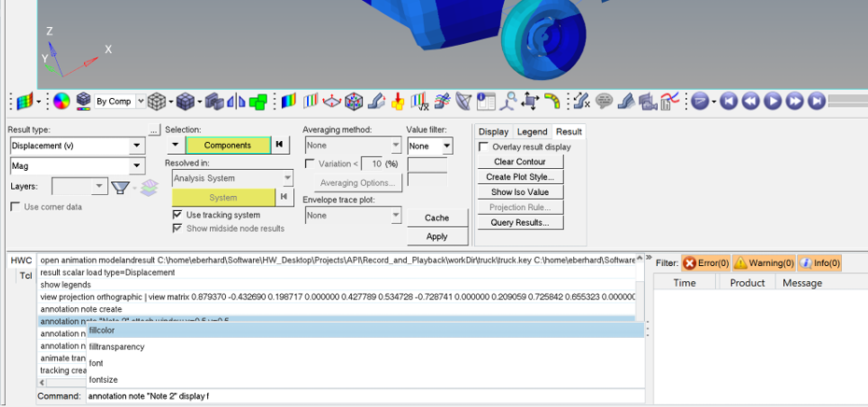Image resolution: width=868 pixels, height=407 pixels.
Task: Open the Envelope trace plot dropdown
Action: coord(396,216)
